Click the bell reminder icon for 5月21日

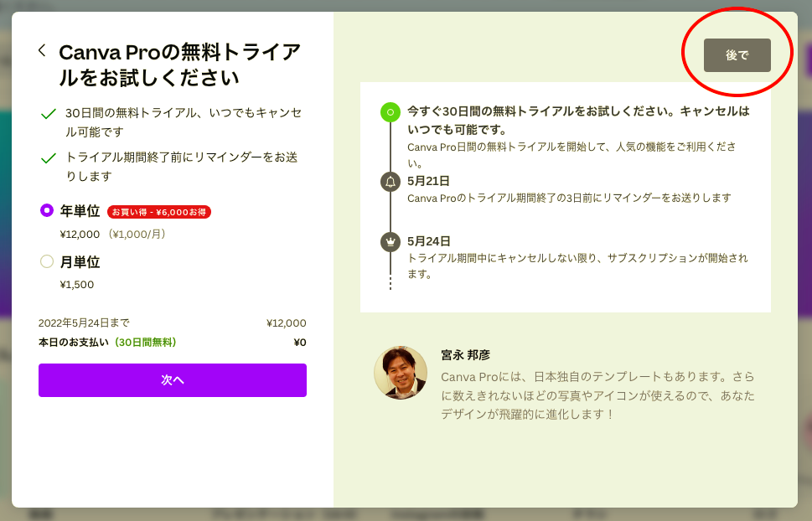(x=390, y=182)
